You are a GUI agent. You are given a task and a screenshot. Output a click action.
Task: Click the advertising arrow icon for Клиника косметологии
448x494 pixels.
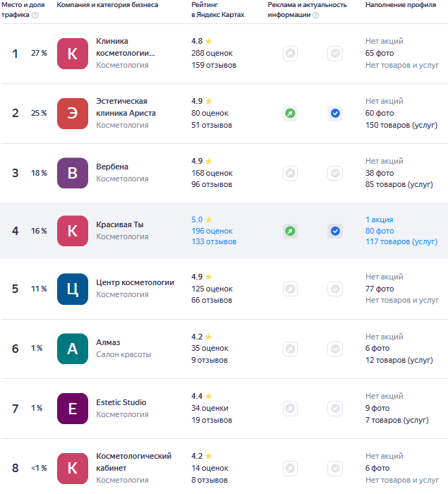click(290, 54)
